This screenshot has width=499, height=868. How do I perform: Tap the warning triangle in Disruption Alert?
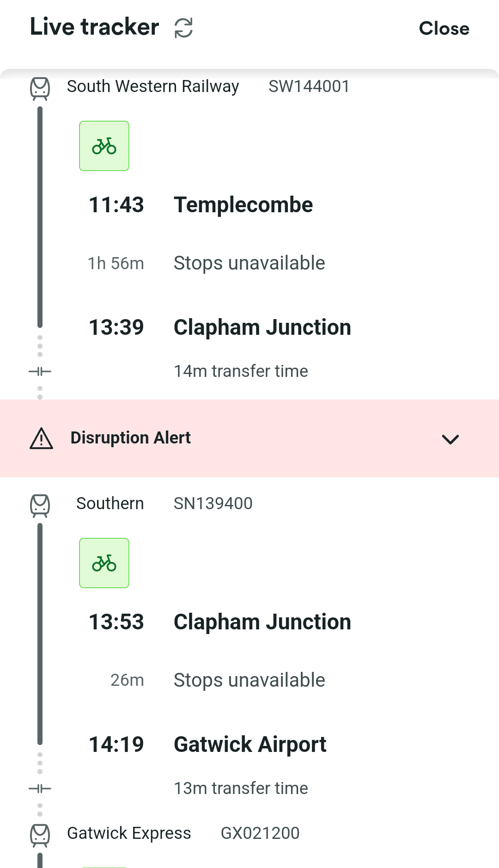tap(42, 438)
